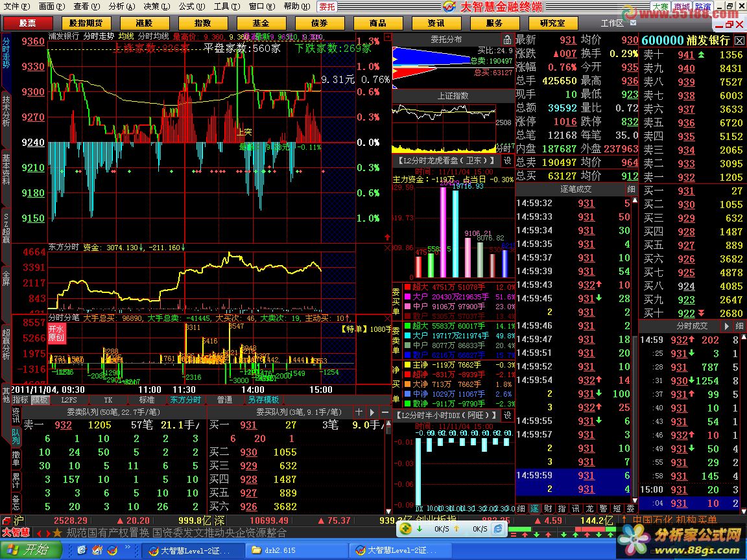Switch to 标准 template
The width and height of the screenshot is (747, 560).
point(147,400)
